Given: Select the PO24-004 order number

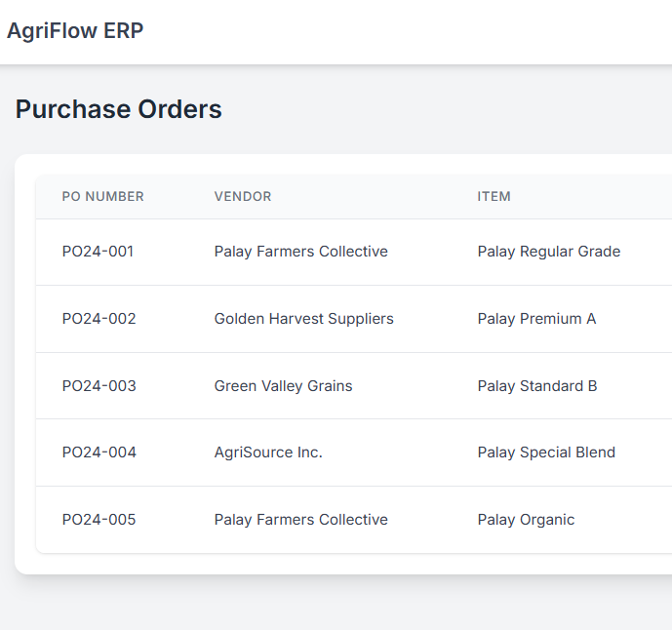Looking at the screenshot, I should [99, 453].
